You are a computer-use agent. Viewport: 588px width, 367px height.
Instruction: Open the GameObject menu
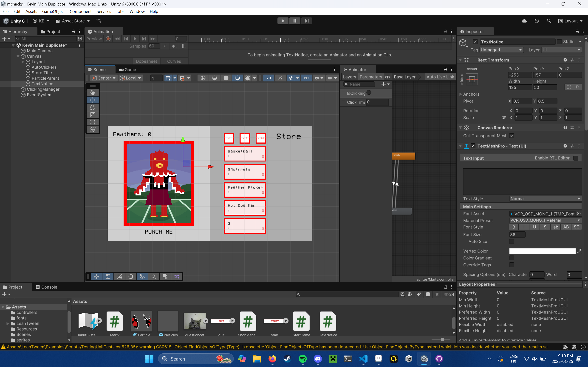[53, 11]
